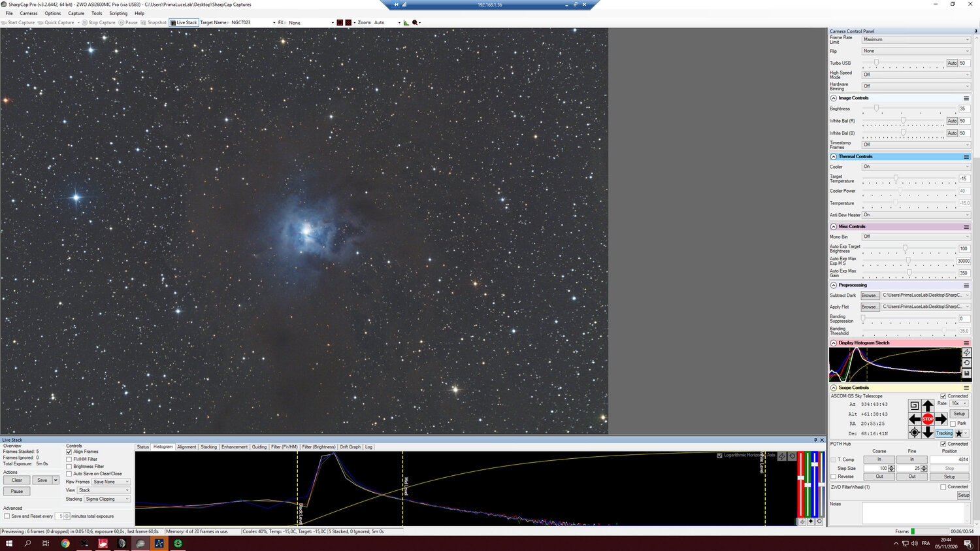Screen dimensions: 980x551
Task: Click Browse for Apply Flat
Action: tap(870, 307)
